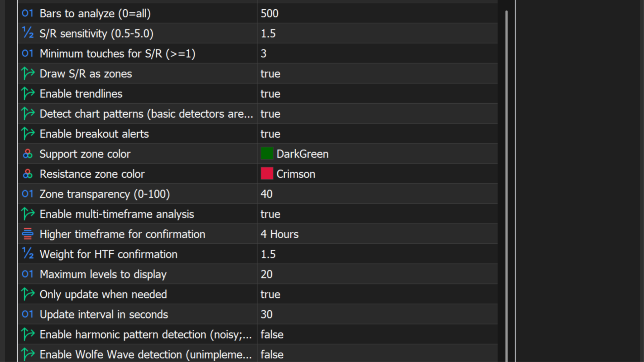Select the Maximum levels to display row
The width and height of the screenshot is (644, 362).
point(103,275)
